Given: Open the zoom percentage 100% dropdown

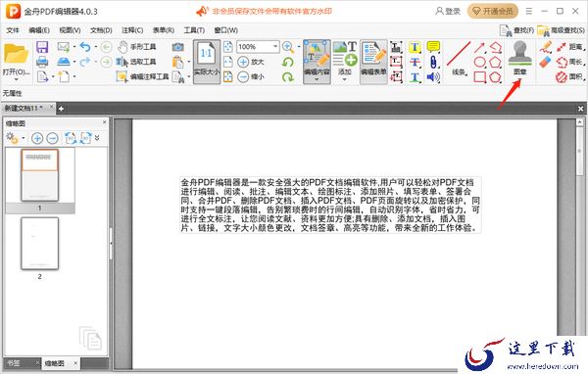Looking at the screenshot, I should click(x=275, y=46).
